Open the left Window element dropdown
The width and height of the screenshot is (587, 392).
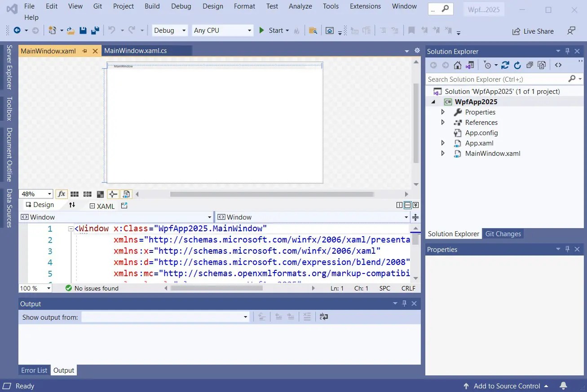coord(116,217)
